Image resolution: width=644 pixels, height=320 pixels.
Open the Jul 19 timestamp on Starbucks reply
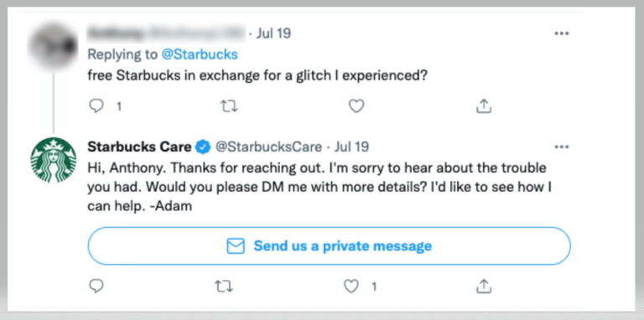[352, 147]
